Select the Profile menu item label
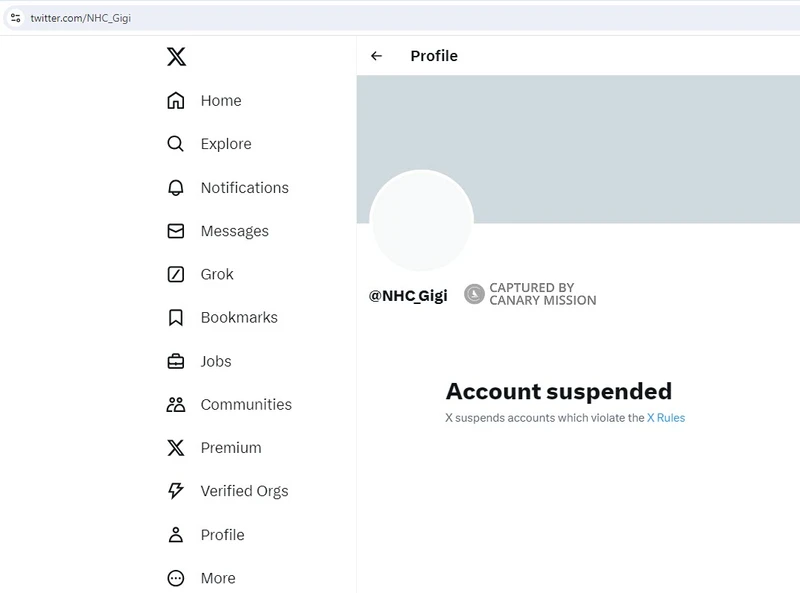This screenshot has height=593, width=800. [x=222, y=535]
